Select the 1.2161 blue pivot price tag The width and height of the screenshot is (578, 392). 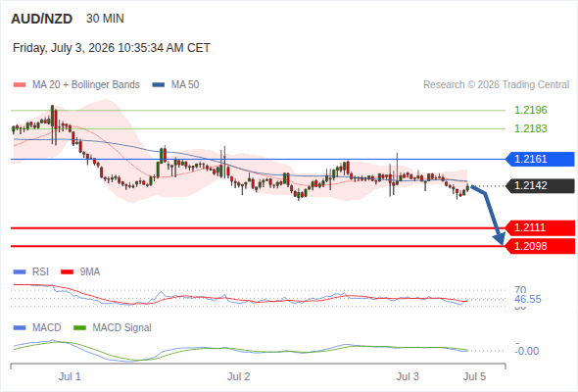pos(540,159)
